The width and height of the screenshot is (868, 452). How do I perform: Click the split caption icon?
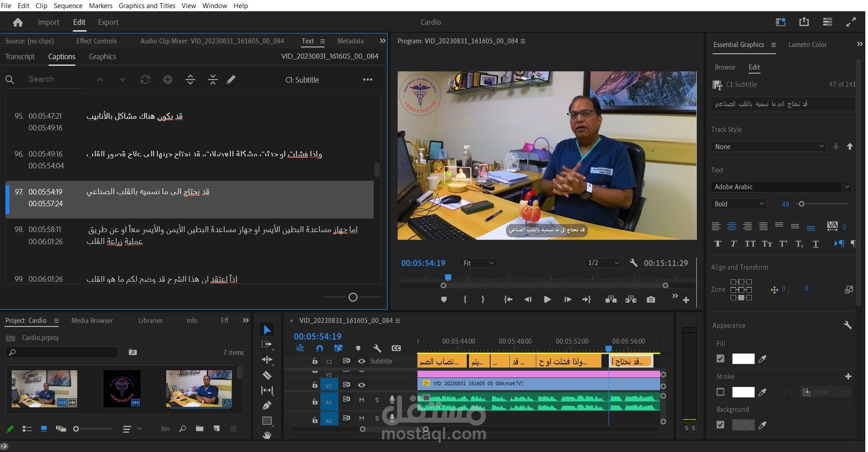tap(190, 80)
